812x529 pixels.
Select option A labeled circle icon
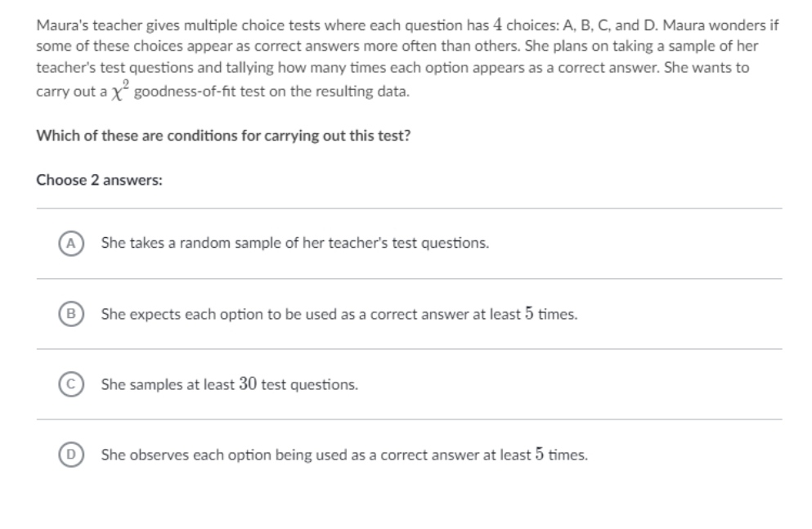point(70,243)
